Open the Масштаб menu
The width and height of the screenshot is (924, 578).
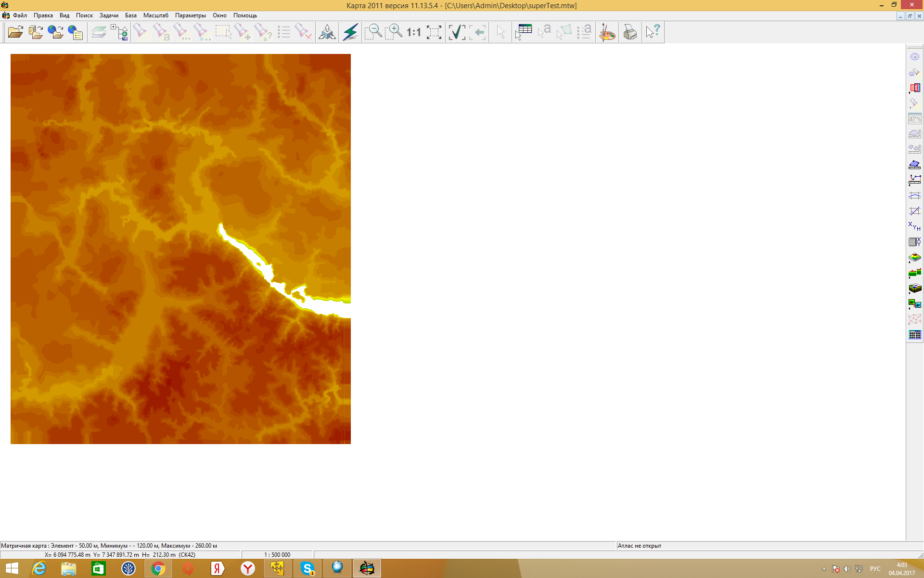coord(155,15)
